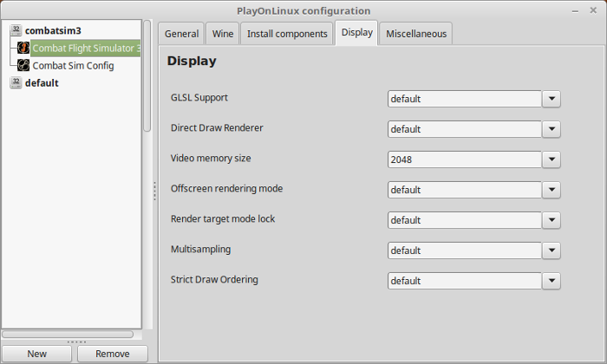The image size is (607, 364).
Task: Open the General tab
Action: pos(181,34)
